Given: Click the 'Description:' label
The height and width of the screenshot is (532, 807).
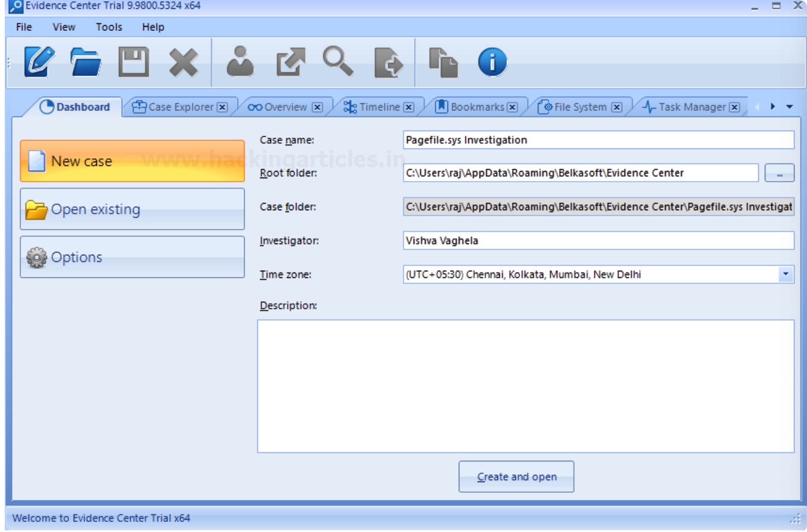Looking at the screenshot, I should pos(288,306).
